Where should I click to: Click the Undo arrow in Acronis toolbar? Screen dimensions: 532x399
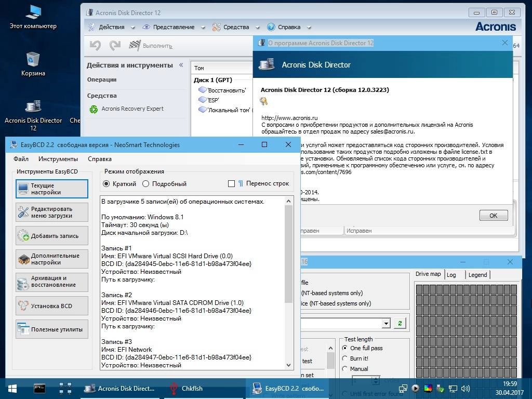coord(96,46)
